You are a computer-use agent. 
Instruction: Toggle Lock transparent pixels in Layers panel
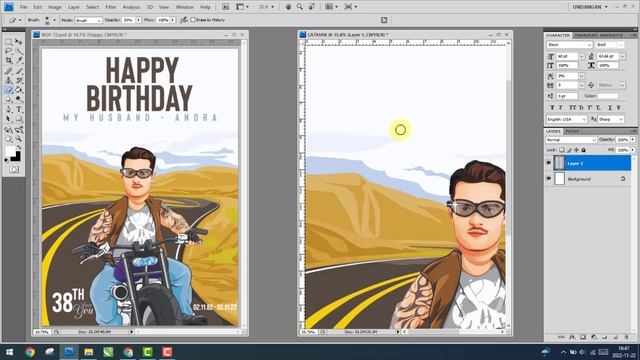click(562, 150)
